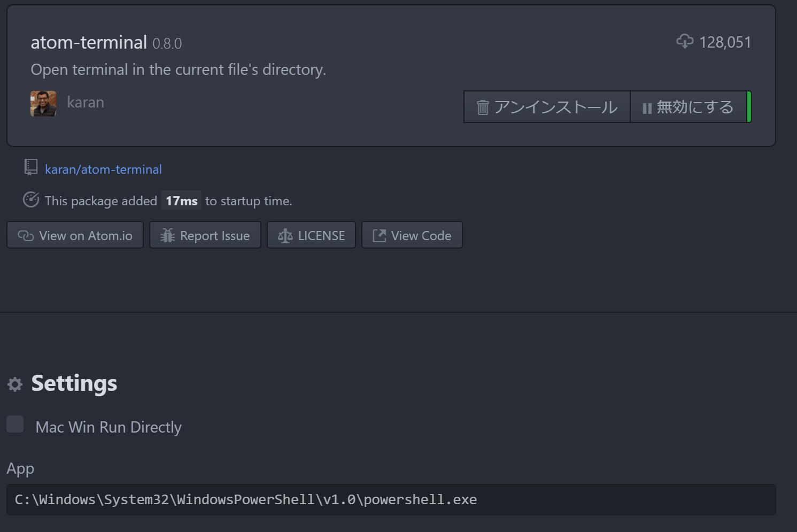This screenshot has width=797, height=532.
Task: Enable the Mac Win Run Directly checkbox
Action: [15, 424]
